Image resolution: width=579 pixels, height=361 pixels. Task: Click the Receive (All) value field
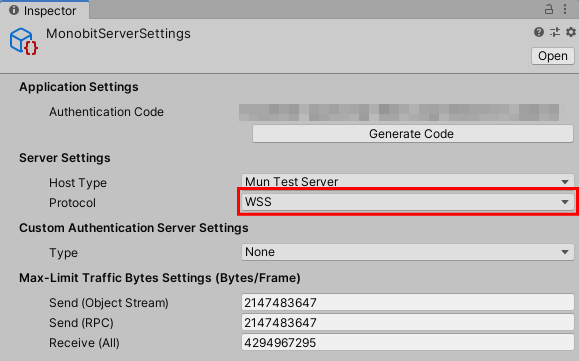[408, 343]
